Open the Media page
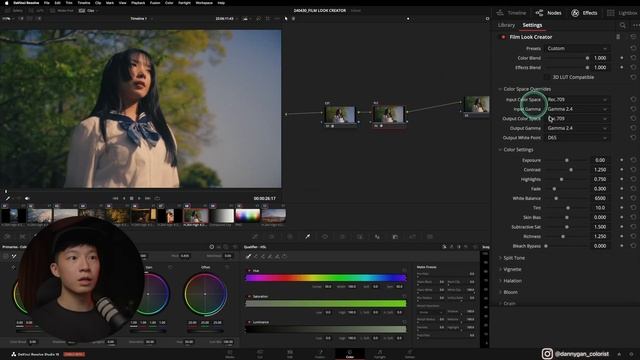This screenshot has height=360, width=640. coord(230,354)
